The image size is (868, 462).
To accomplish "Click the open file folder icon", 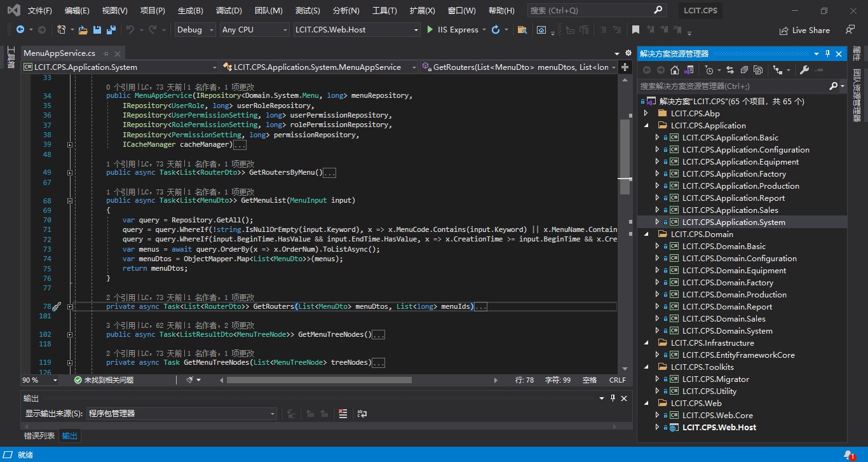I will [x=84, y=30].
